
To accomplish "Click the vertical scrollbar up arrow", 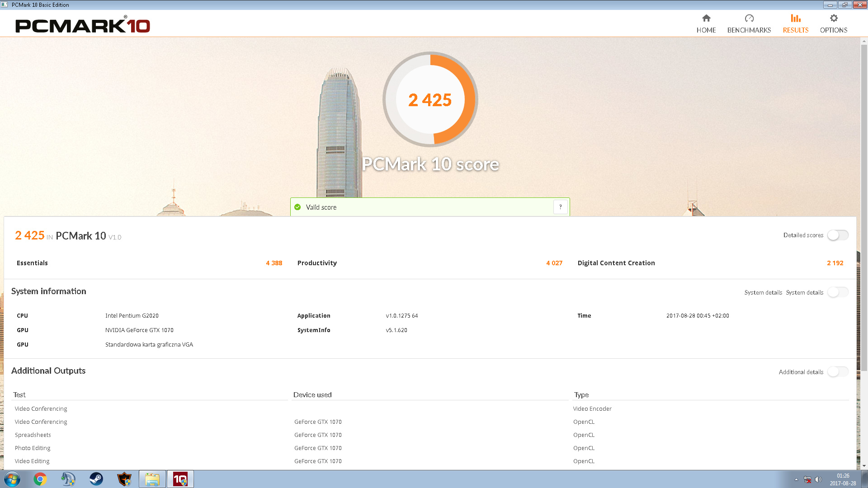I will coord(864,41).
